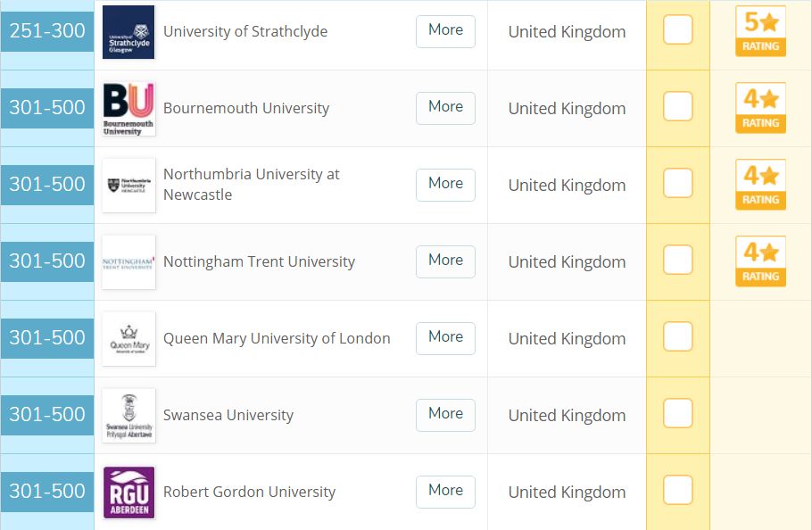This screenshot has height=530, width=812.
Task: Expand More details for Swansea University
Action: click(445, 415)
